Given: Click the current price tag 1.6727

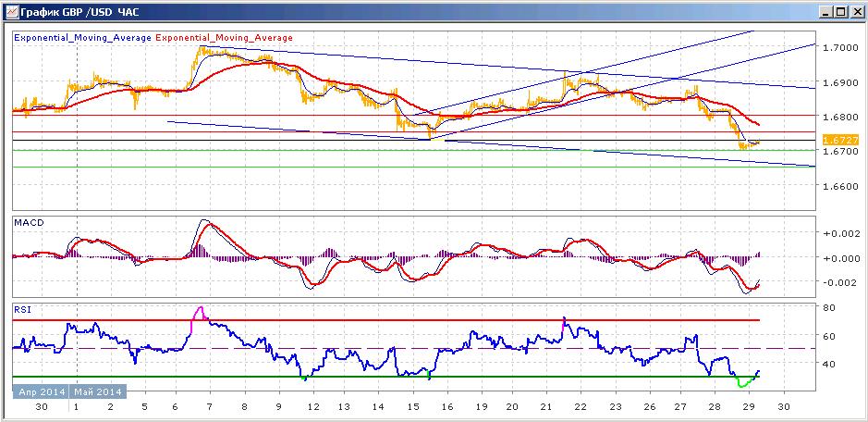Looking at the screenshot, I should pos(840,140).
